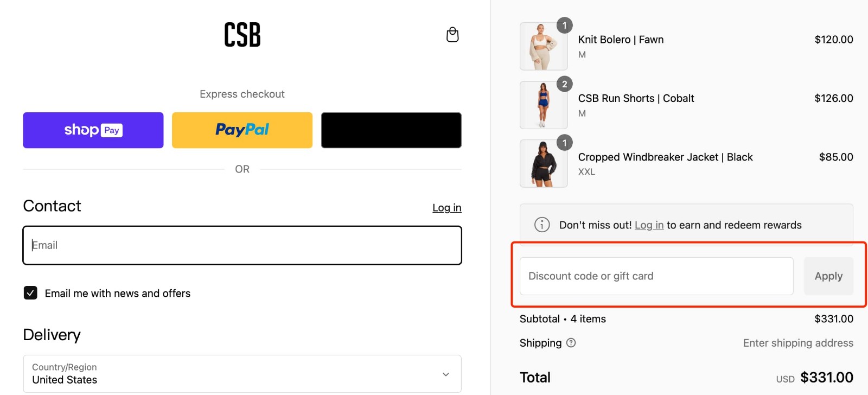Select the Shop Pay express checkout option
Viewport: 868px width, 395px height.
92,130
